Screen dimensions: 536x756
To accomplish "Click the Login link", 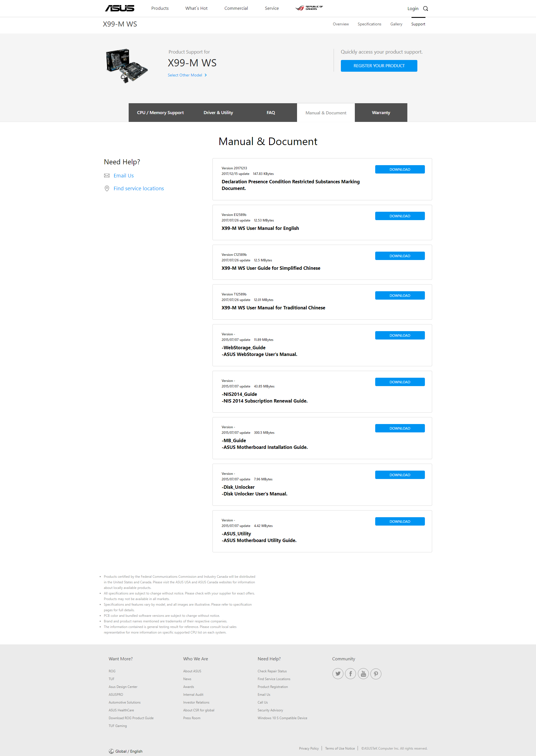I will pos(413,9).
